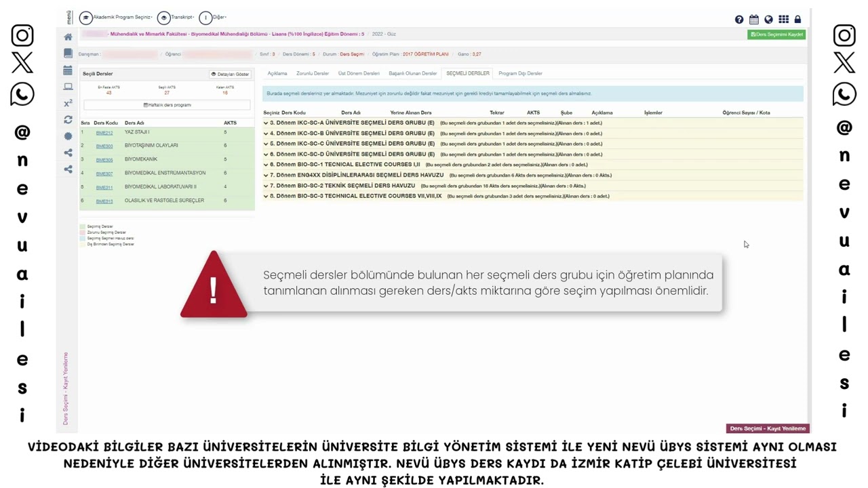Click the book icon in the sidebar

point(68,53)
